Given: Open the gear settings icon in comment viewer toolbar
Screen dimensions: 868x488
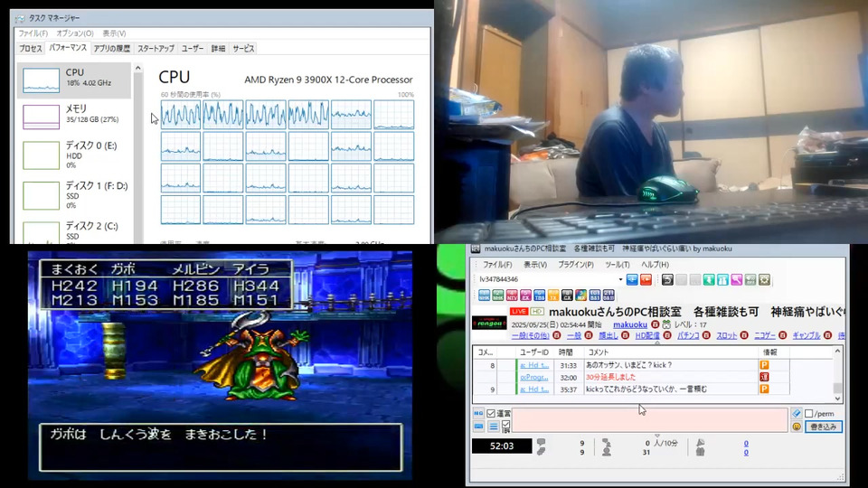Looking at the screenshot, I should 765,279.
